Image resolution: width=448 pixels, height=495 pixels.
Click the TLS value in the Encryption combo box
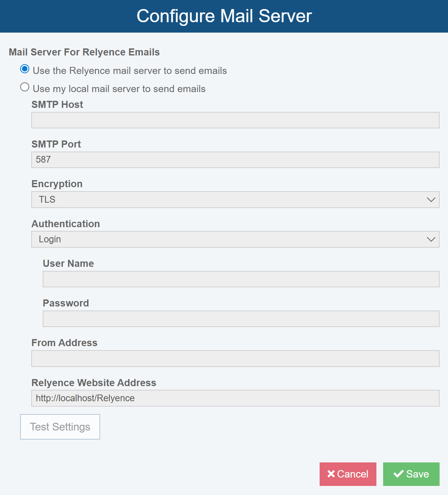47,200
